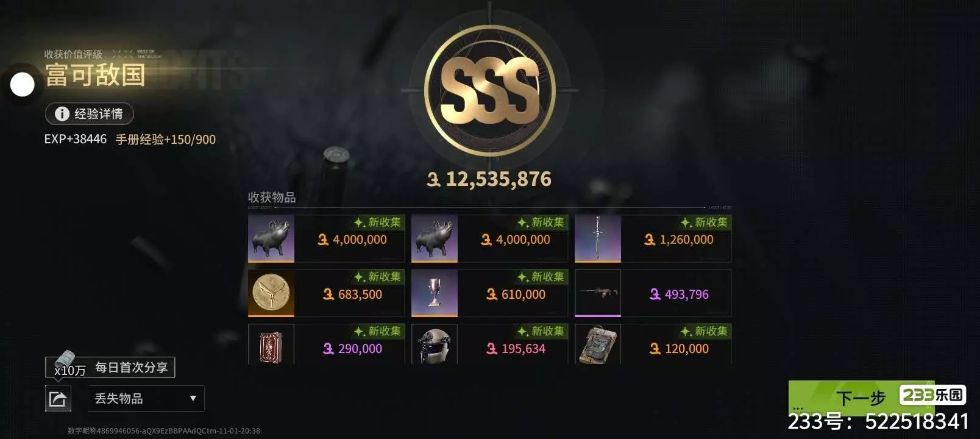Tap the white floating circle button
980x439 pixels.
click(23, 85)
